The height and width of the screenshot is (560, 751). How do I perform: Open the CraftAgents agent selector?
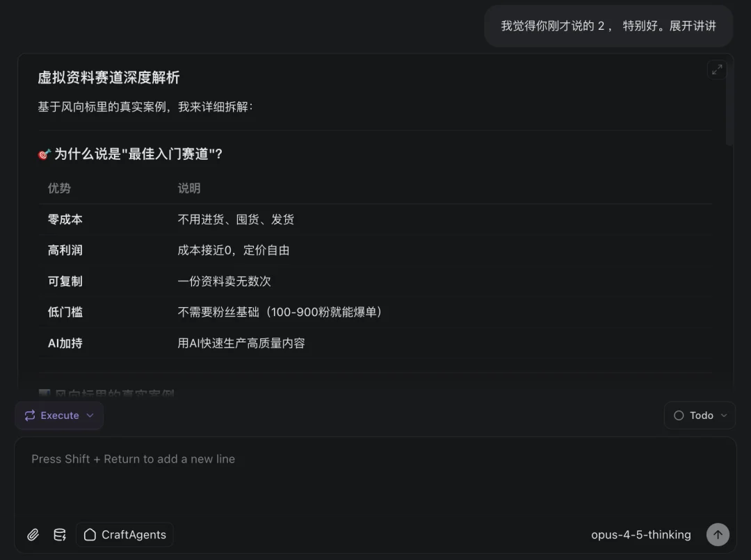click(x=124, y=534)
